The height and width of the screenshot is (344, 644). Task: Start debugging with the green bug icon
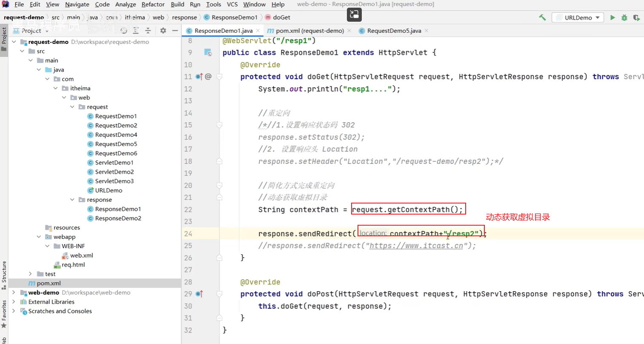pyautogui.click(x=624, y=17)
